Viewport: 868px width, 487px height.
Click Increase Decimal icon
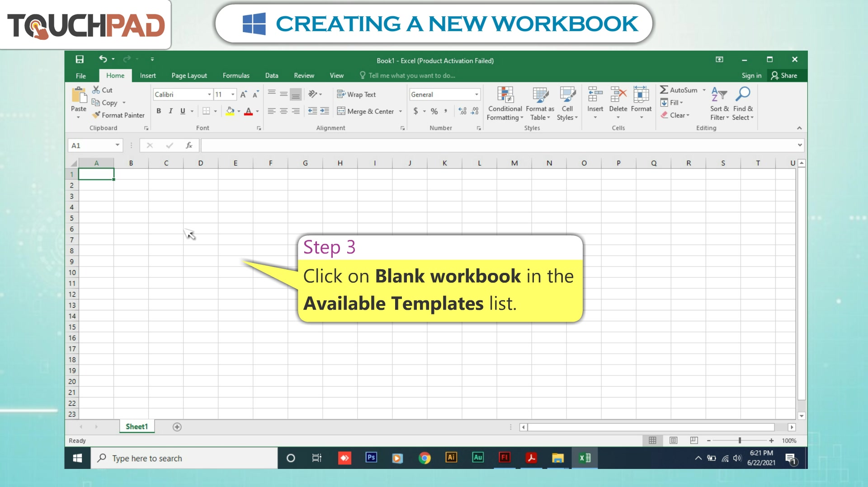point(462,111)
